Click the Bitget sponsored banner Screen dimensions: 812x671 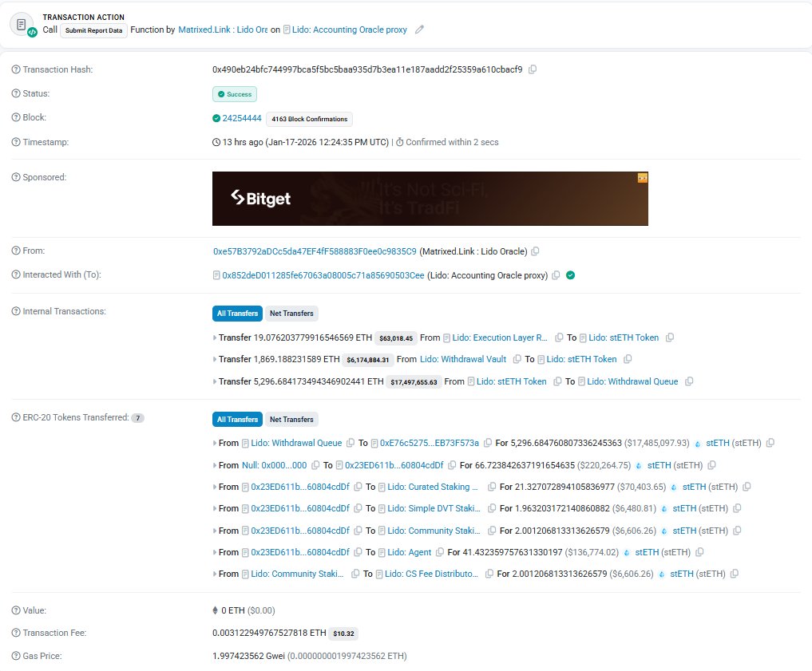(x=430, y=199)
